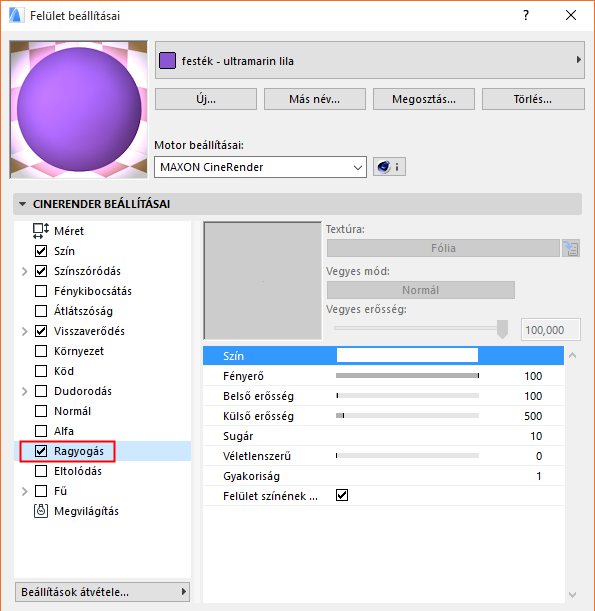The width and height of the screenshot is (595, 611).
Task: Select the Szín label in channel list
Action: [x=64, y=251]
